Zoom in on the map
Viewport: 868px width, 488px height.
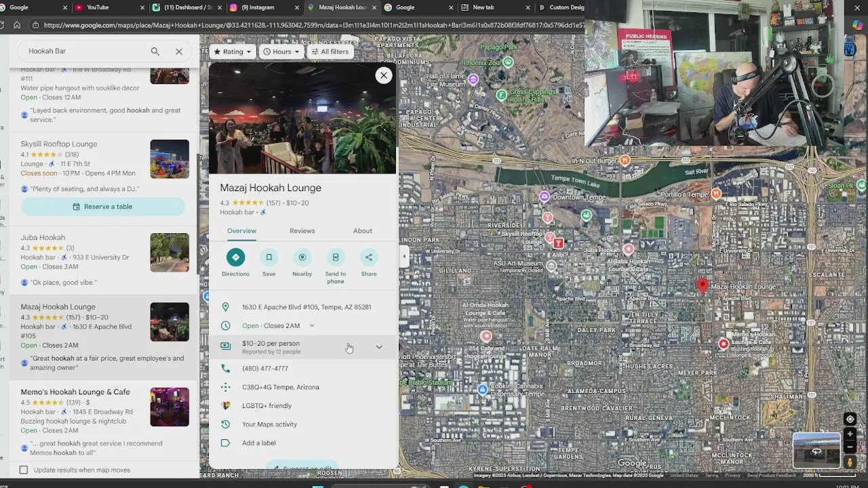(850, 434)
